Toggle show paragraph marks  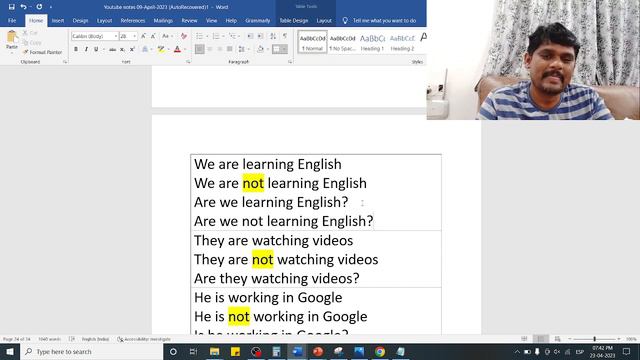285,36
